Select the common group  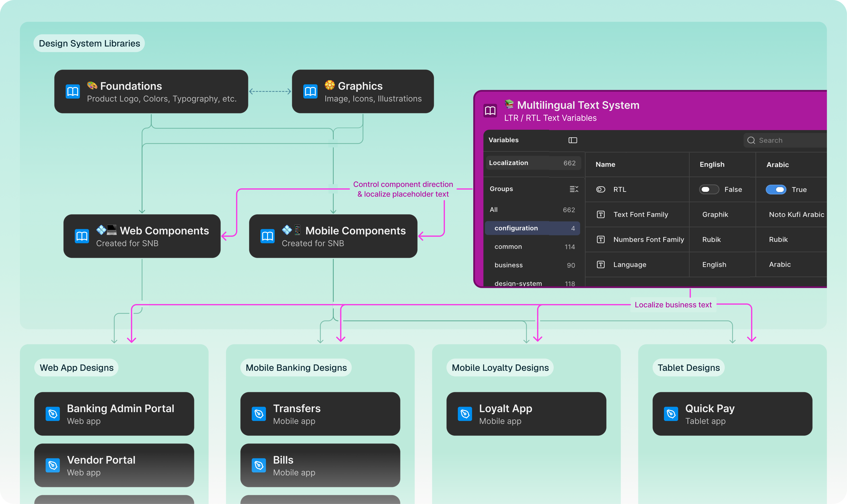point(532,247)
